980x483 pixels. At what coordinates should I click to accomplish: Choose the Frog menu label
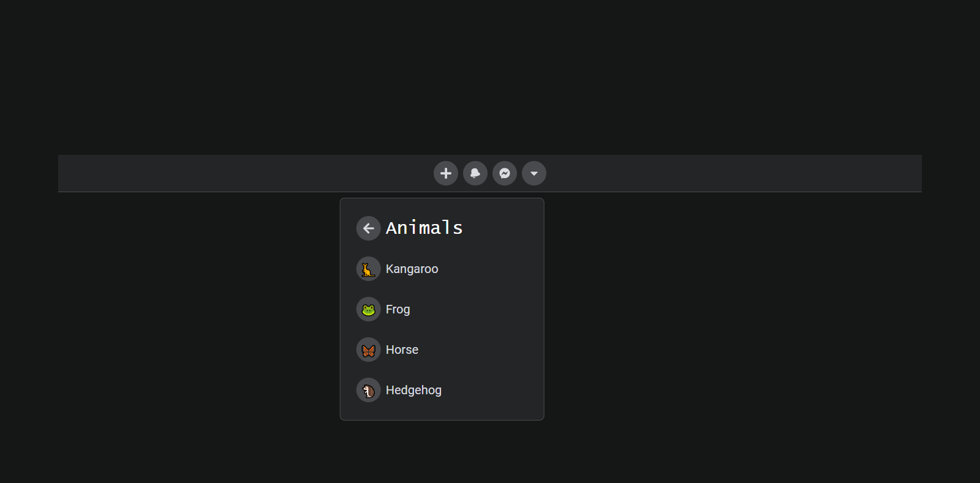[398, 309]
